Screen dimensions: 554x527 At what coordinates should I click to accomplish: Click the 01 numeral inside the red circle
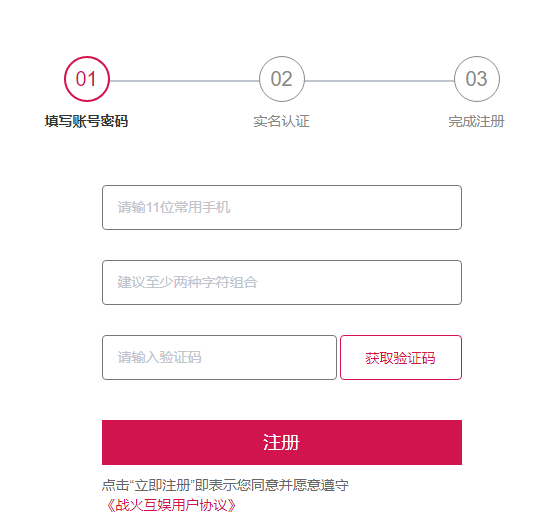(x=86, y=79)
